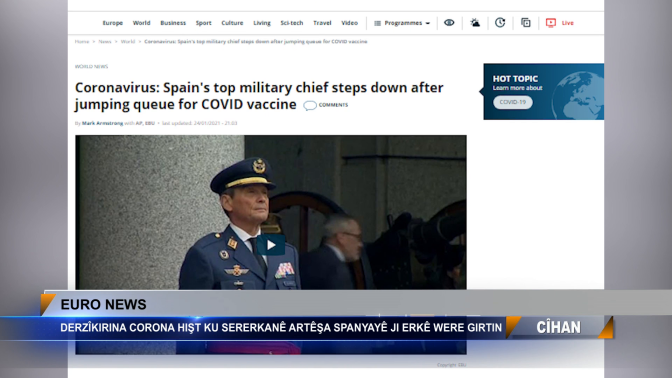
Task: Click the Live TV icon
Action: (x=551, y=23)
